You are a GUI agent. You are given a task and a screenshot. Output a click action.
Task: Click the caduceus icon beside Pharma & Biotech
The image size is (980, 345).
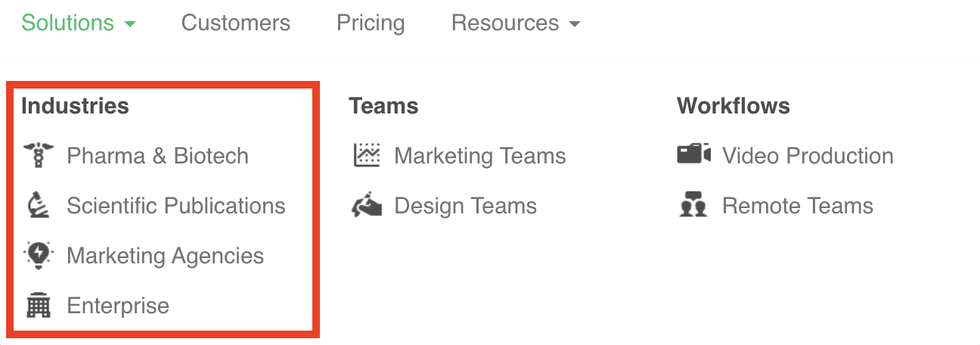[x=37, y=156]
